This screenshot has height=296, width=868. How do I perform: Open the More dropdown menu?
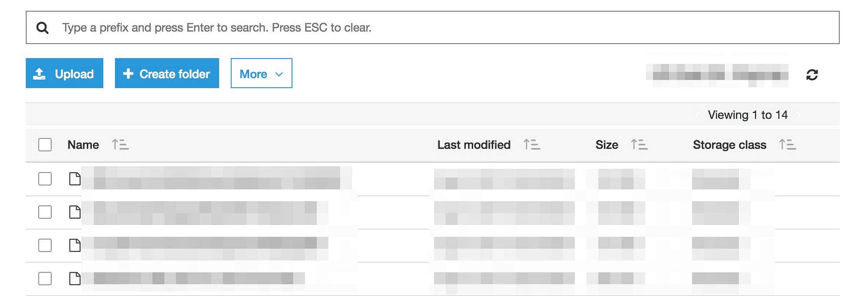[x=261, y=74]
